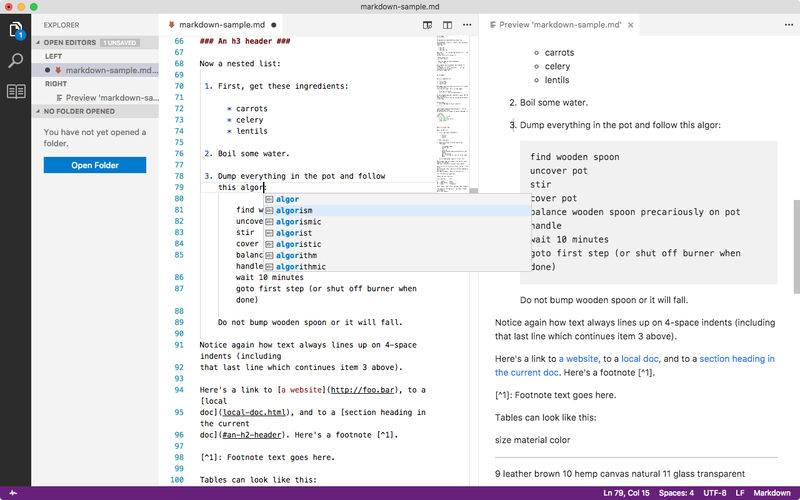This screenshot has width=800, height=500.
Task: Click 'Boil some water.' in the preview
Action: pyautogui.click(x=554, y=103)
